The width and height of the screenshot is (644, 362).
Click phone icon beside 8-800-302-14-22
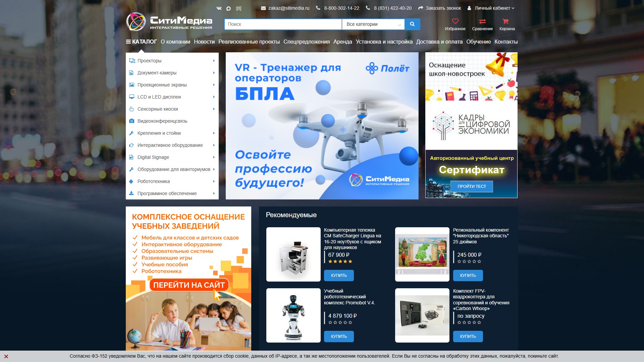[x=318, y=8]
